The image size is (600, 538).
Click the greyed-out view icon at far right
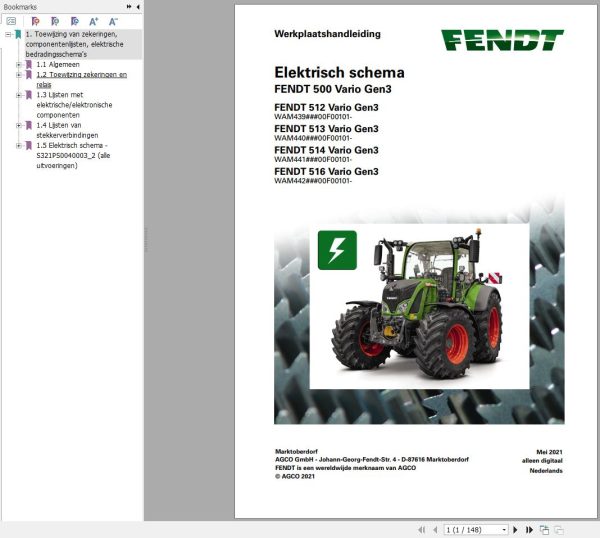click(x=559, y=530)
